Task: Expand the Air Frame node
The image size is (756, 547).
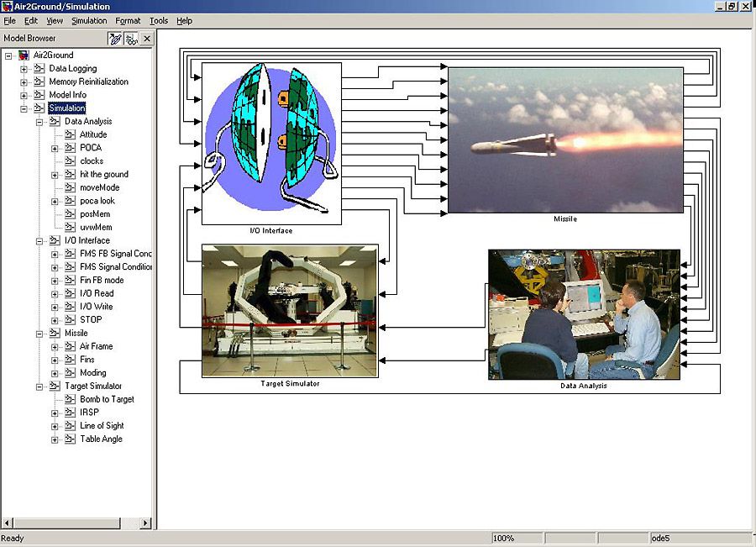Action: click(x=55, y=346)
